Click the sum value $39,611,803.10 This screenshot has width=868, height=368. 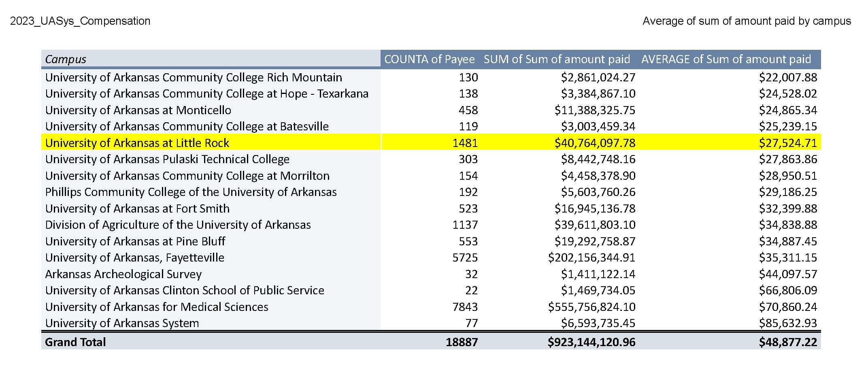[595, 225]
